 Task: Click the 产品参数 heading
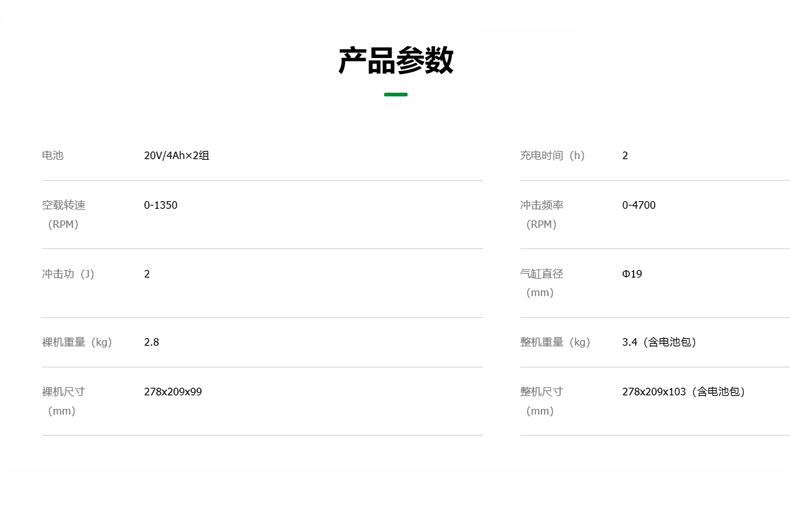pos(395,61)
